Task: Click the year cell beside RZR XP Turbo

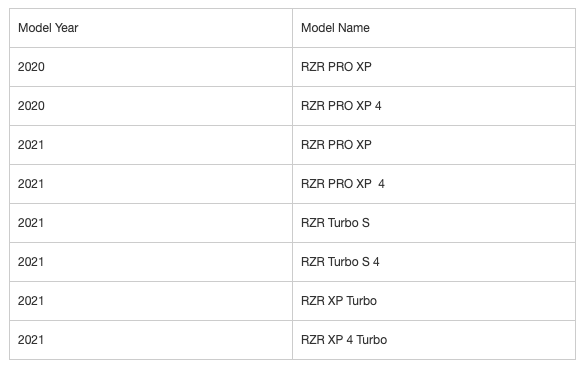Action: point(151,301)
